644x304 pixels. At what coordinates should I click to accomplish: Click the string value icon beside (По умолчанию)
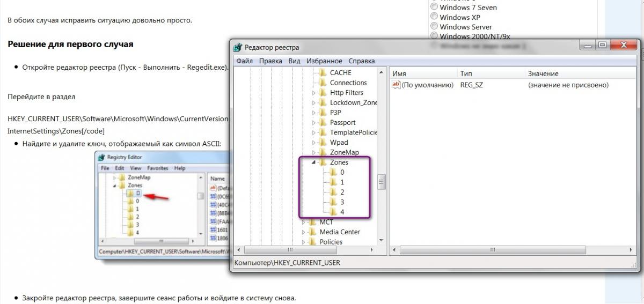pos(396,85)
